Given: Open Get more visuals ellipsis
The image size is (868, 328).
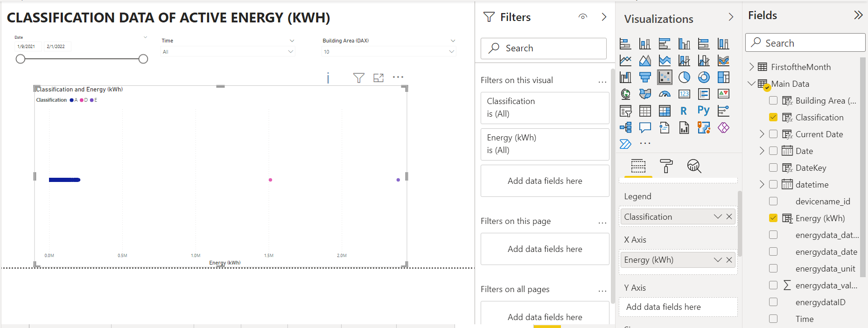Looking at the screenshot, I should point(645,144).
